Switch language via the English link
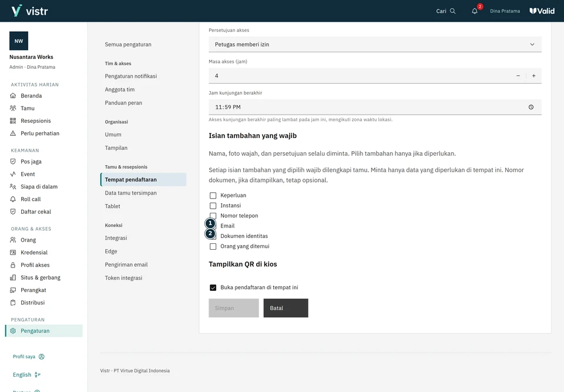 pyautogui.click(x=26, y=375)
